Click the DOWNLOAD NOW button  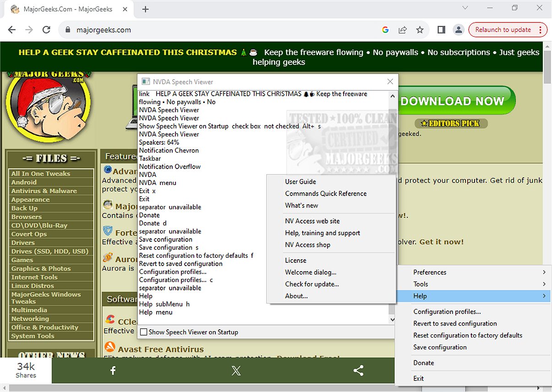pos(456,101)
